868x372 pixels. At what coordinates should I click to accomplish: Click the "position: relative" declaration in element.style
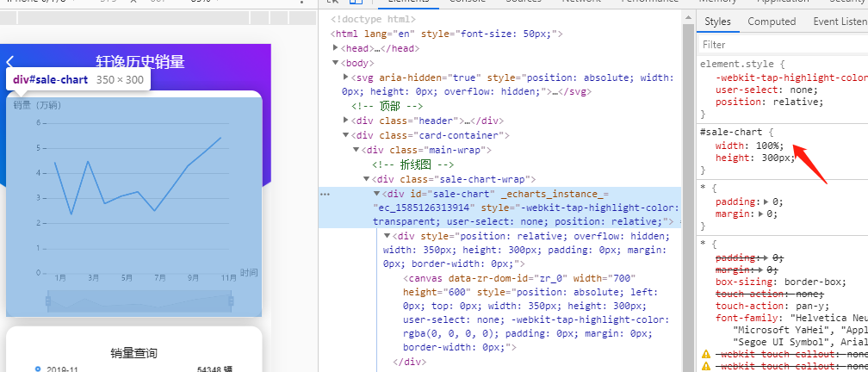[x=770, y=102]
